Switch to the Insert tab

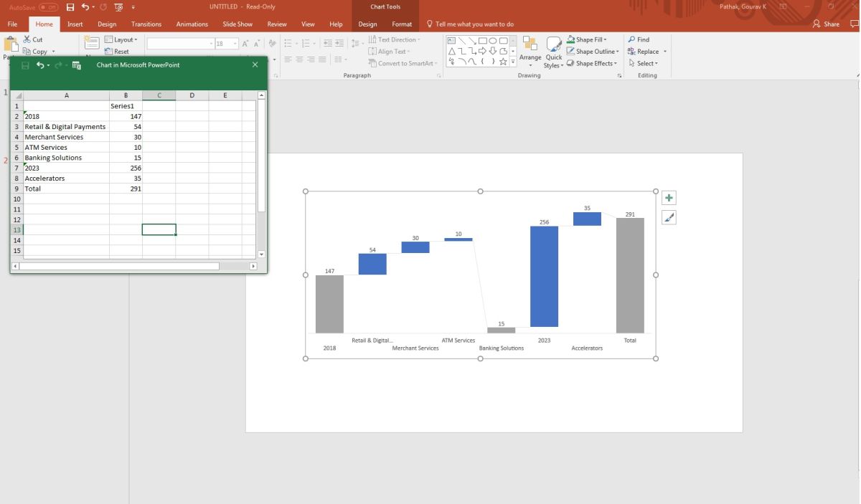75,24
